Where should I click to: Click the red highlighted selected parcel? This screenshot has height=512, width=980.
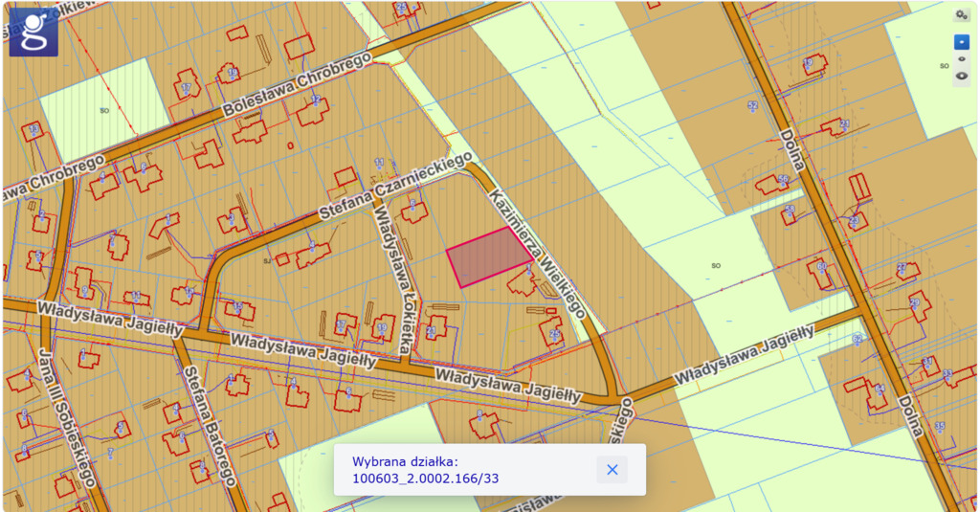[488, 258]
